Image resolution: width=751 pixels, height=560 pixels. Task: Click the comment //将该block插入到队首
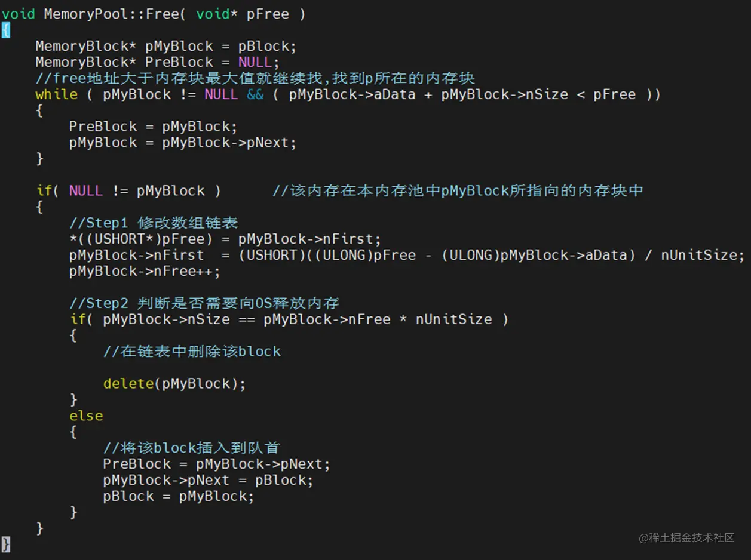pyautogui.click(x=191, y=448)
